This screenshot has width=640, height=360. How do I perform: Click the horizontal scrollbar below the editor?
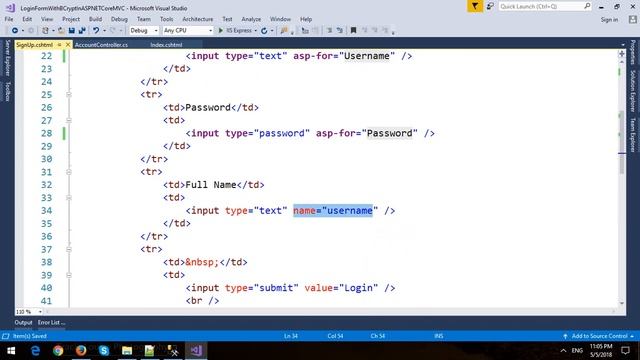point(330,311)
